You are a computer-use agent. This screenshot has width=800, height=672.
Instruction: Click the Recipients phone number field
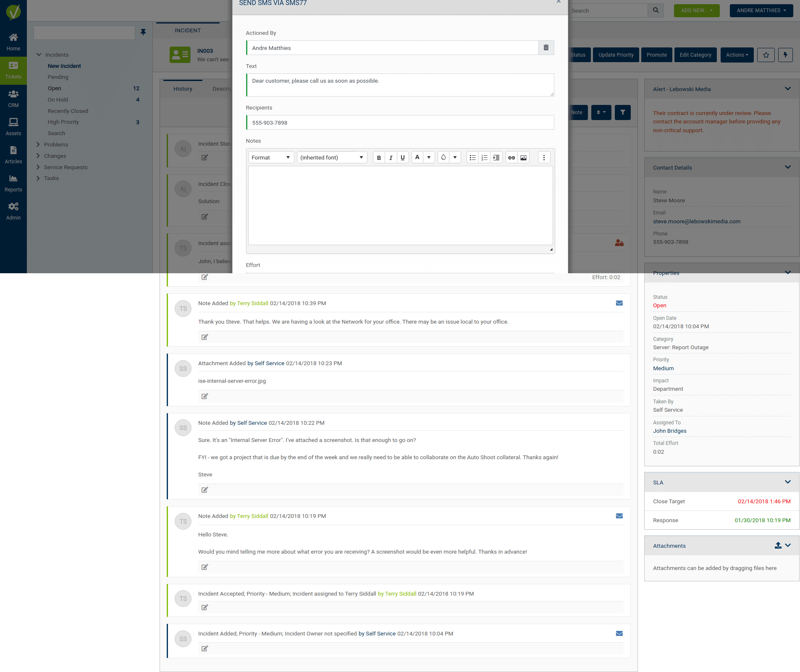click(x=400, y=123)
